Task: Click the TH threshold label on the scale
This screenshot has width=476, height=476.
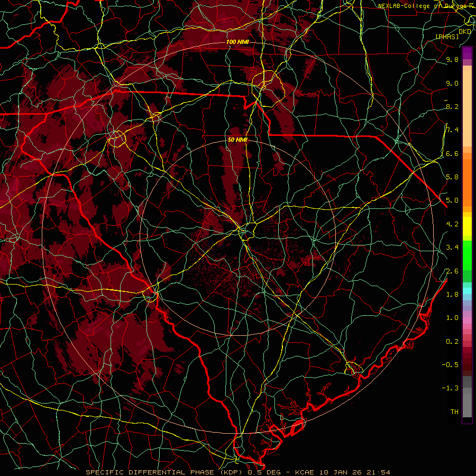Action: pyautogui.click(x=454, y=412)
